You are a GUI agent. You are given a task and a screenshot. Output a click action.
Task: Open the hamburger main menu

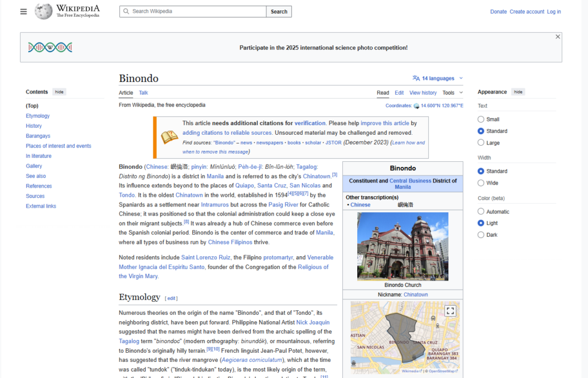point(24,11)
